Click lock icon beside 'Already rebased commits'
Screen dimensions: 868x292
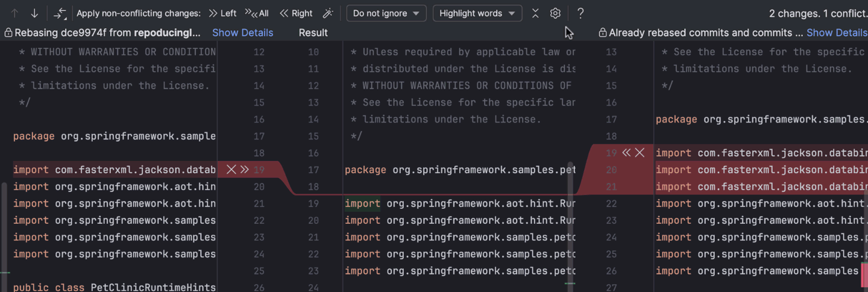point(602,33)
